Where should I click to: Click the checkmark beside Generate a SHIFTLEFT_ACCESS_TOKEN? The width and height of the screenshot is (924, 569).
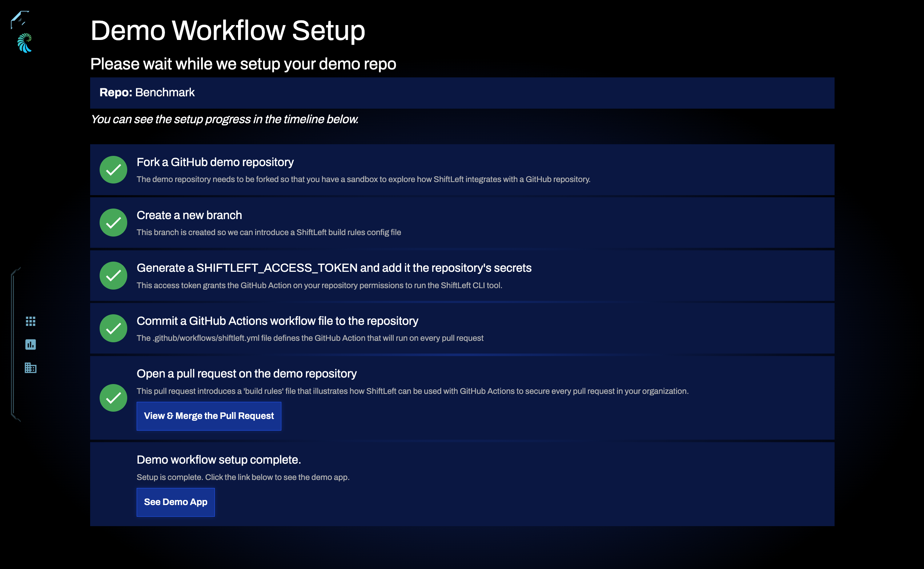coord(113,275)
